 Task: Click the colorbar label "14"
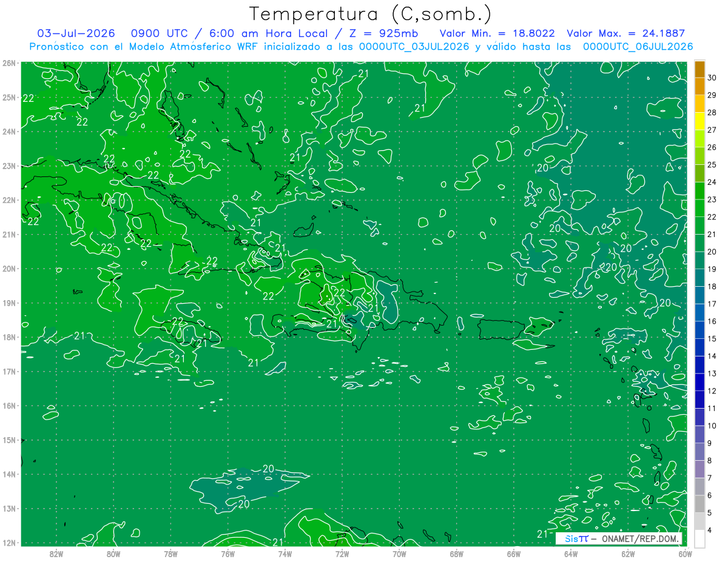(712, 356)
